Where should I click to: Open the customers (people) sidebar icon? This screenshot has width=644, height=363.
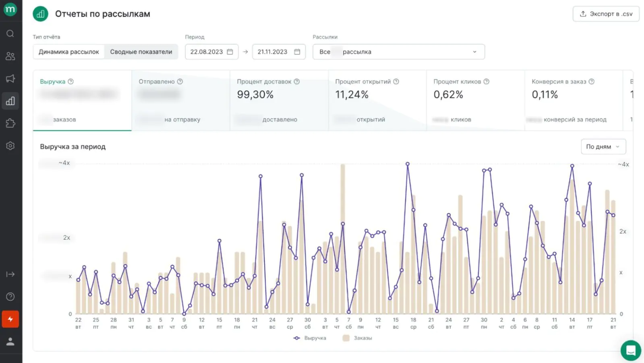click(10, 56)
